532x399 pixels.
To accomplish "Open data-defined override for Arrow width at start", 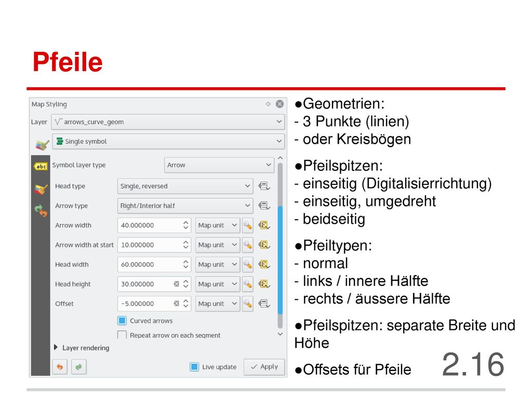I will [263, 245].
